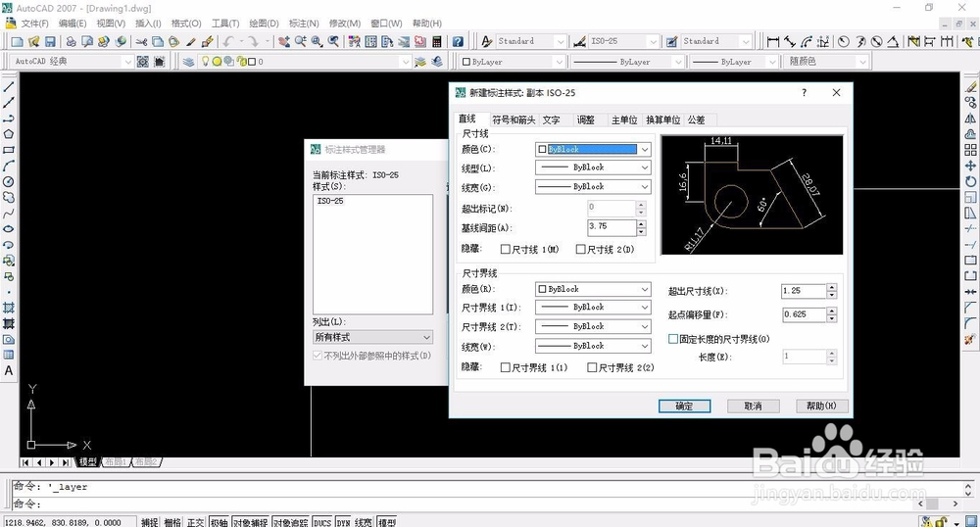The height and width of the screenshot is (527, 980).
Task: Select the Multiline Text tool
Action: 9,370
